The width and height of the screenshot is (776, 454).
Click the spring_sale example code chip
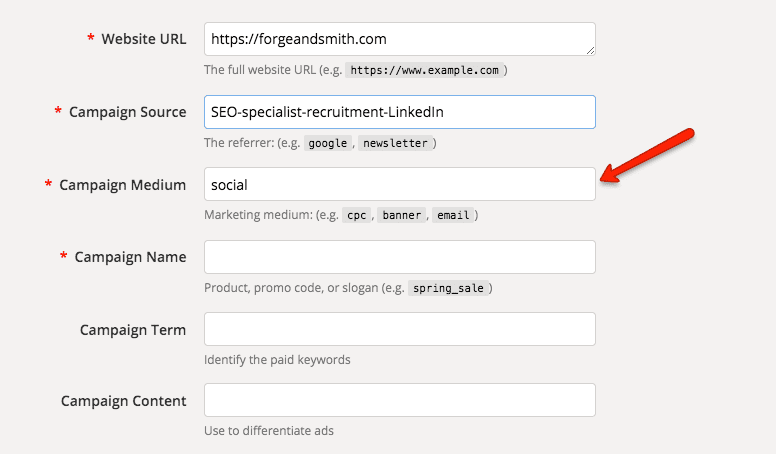tap(448, 288)
